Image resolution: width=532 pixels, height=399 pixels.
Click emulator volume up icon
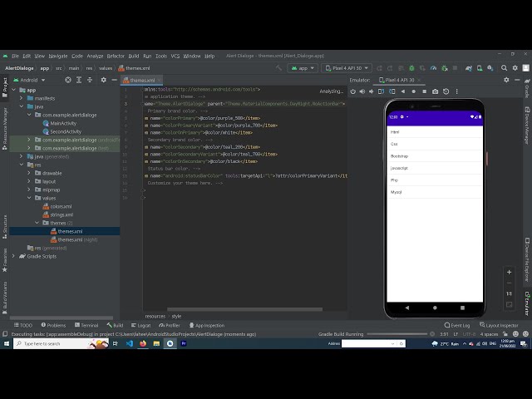click(362, 91)
